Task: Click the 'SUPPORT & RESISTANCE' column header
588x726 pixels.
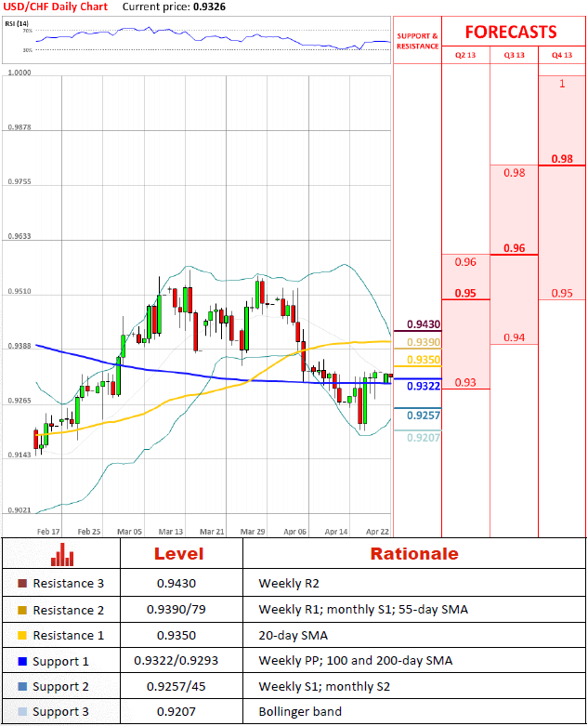Action: click(417, 41)
